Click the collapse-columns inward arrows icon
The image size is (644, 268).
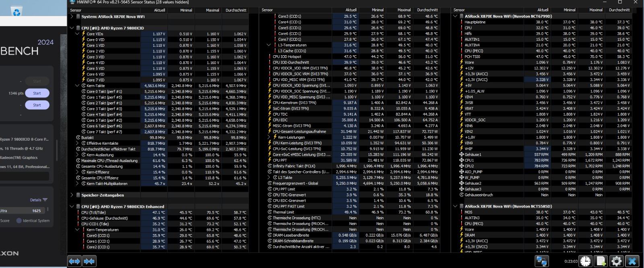coord(89,261)
